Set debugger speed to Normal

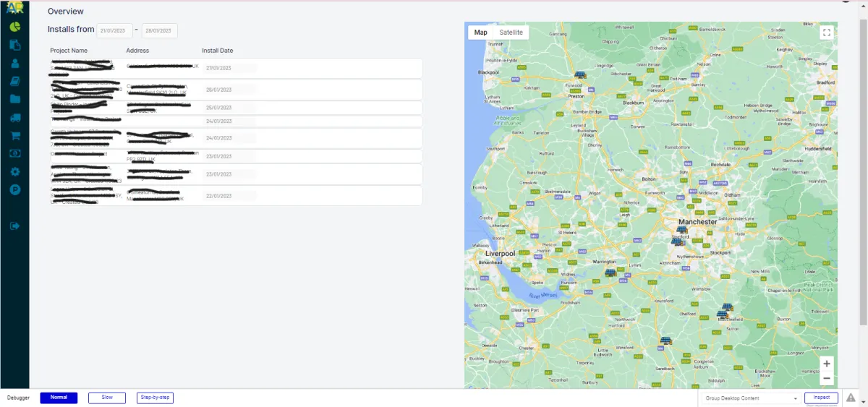59,398
